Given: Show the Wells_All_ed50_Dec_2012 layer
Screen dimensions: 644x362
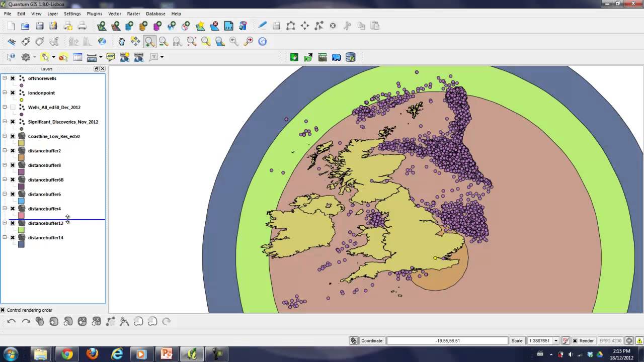Looking at the screenshot, I should point(13,108).
